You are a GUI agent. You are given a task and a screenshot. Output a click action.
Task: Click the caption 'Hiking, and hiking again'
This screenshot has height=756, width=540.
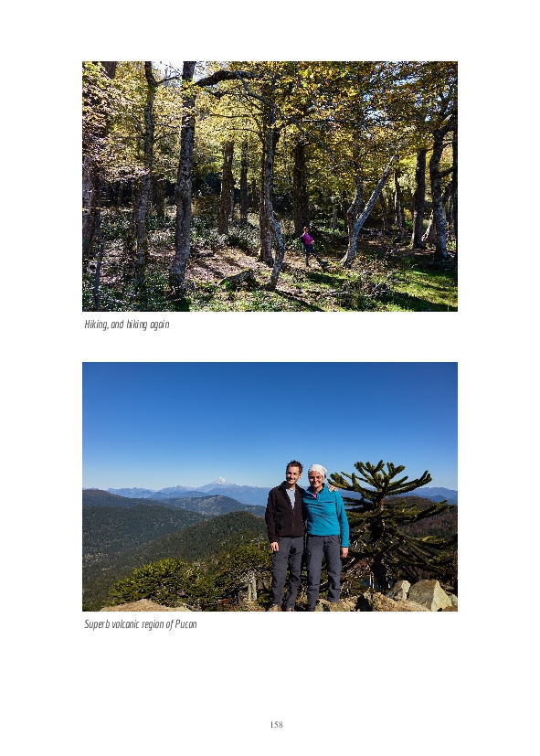127,325
